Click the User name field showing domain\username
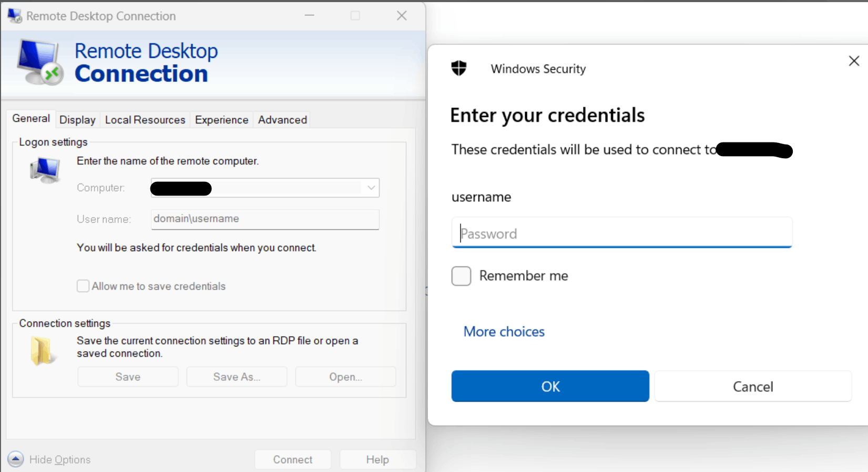Viewport: 868px width, 472px height. [x=265, y=219]
